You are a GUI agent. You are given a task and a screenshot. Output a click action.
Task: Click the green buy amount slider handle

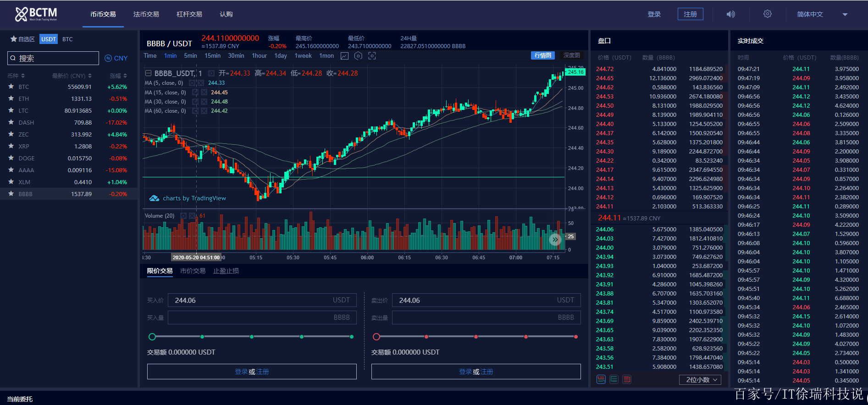coord(152,337)
